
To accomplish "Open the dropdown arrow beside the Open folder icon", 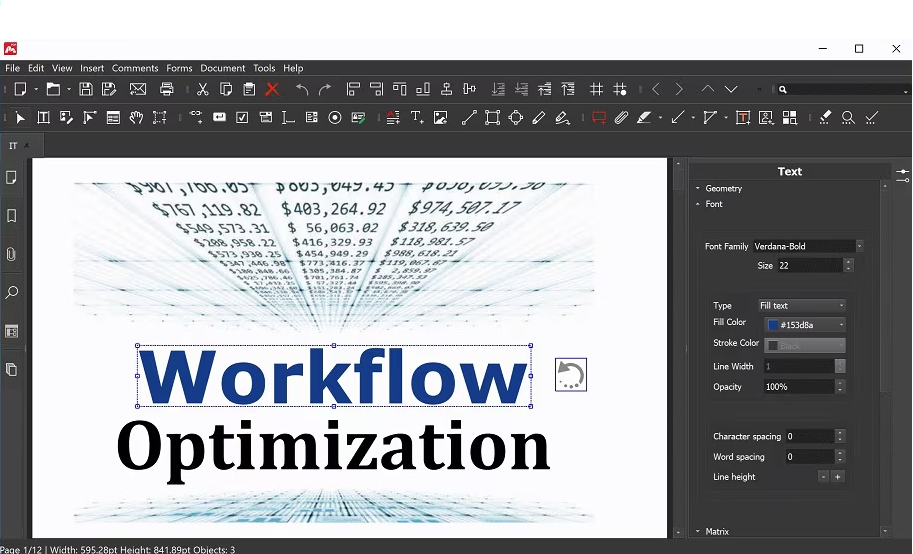I will [68, 89].
